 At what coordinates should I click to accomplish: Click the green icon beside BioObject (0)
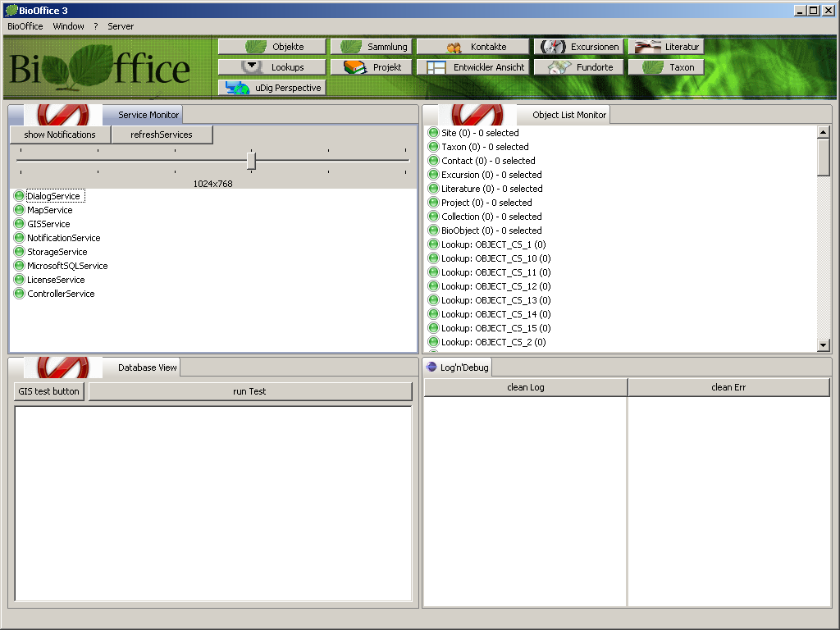click(433, 230)
